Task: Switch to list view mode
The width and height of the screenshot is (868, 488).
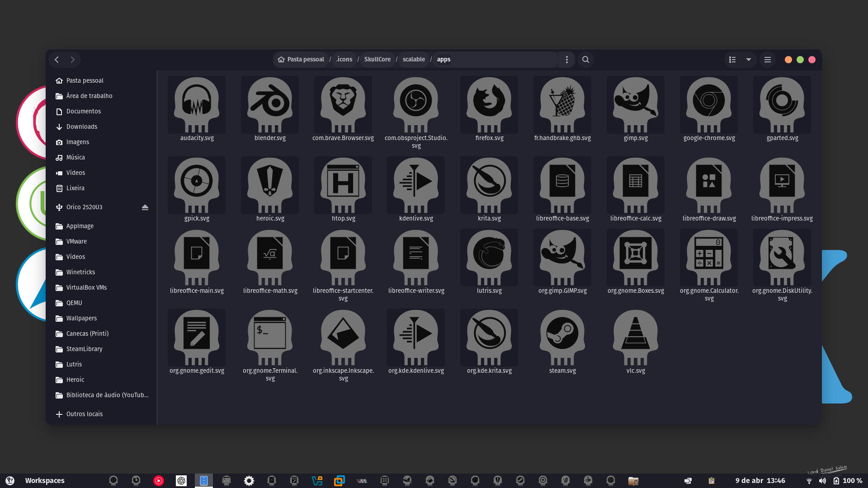Action: (732, 60)
